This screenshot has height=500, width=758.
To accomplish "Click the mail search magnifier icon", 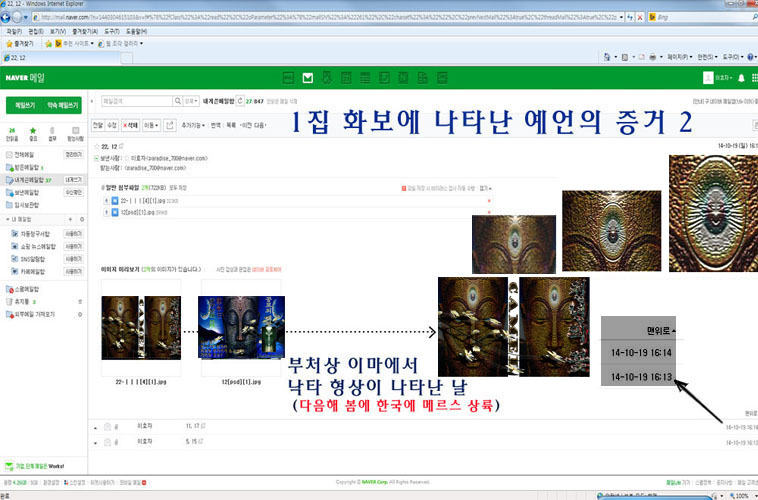I will [176, 101].
